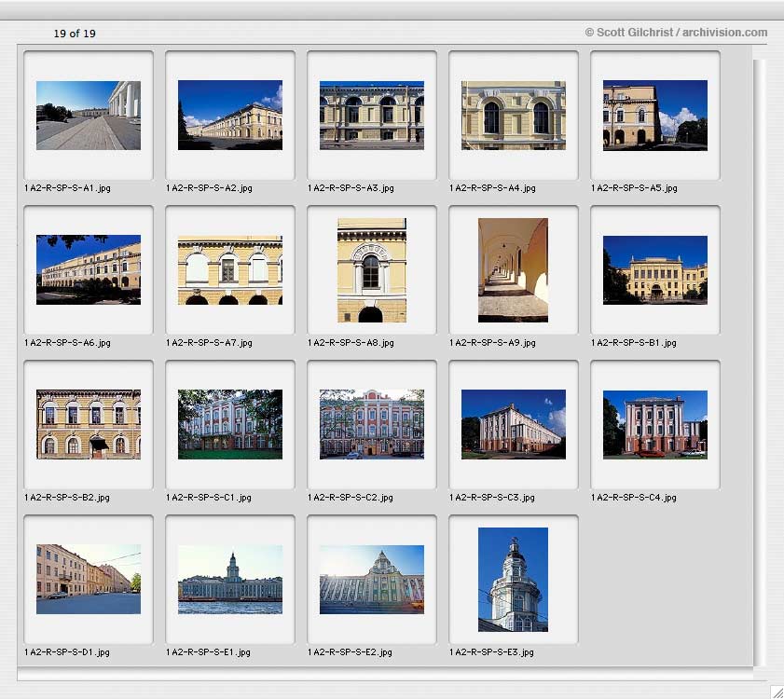Click filename label 1A2-R-SP-S-A8.jpg
The image size is (784, 699).
pyautogui.click(x=351, y=342)
